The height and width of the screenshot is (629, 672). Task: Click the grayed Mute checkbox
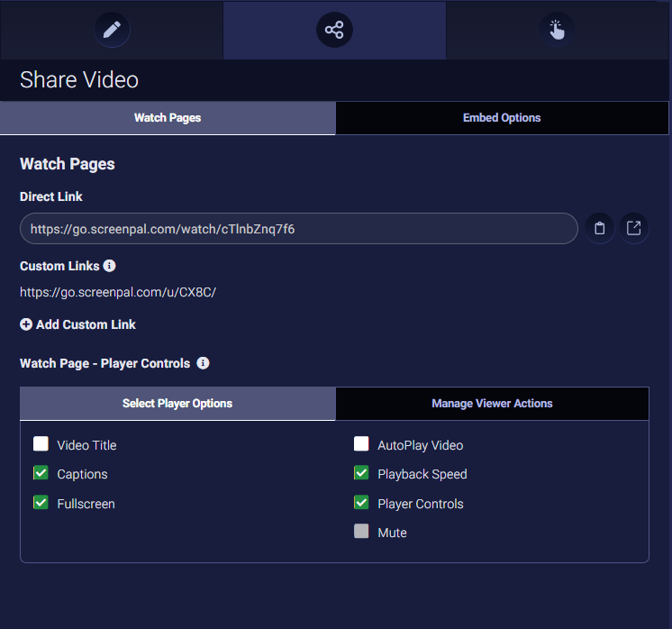coord(361,532)
